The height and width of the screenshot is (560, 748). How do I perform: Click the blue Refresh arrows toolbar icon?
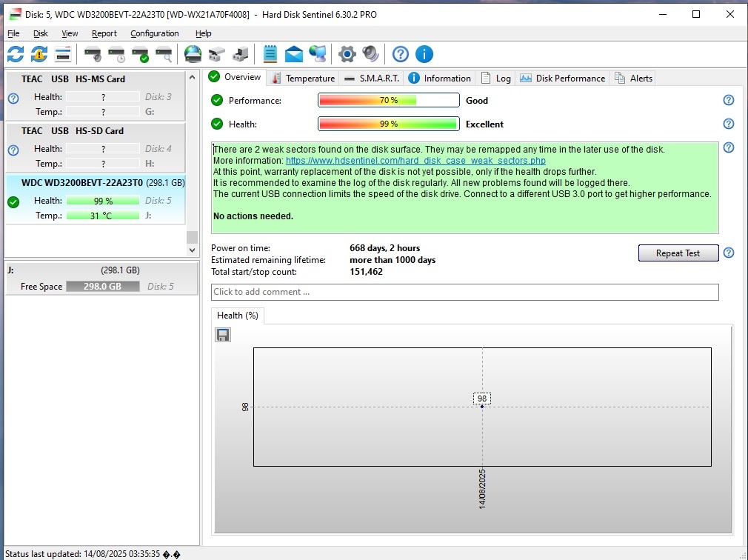pos(16,54)
